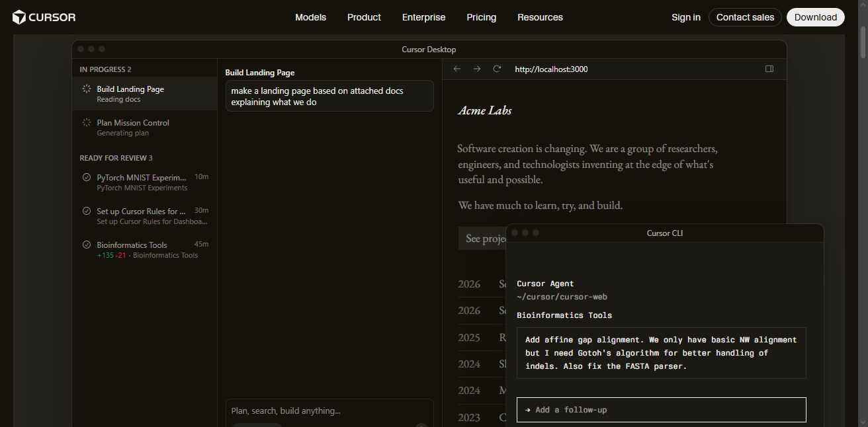Screen dimensions: 868x427
Task: Click the Cursor Desktop window title
Action: (429, 50)
